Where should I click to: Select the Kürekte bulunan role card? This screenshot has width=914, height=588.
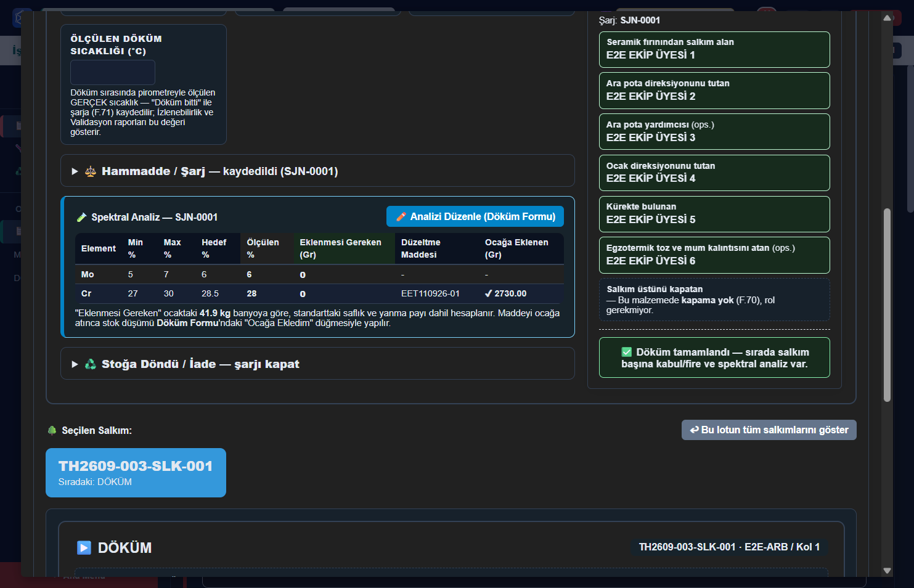pyautogui.click(x=714, y=214)
